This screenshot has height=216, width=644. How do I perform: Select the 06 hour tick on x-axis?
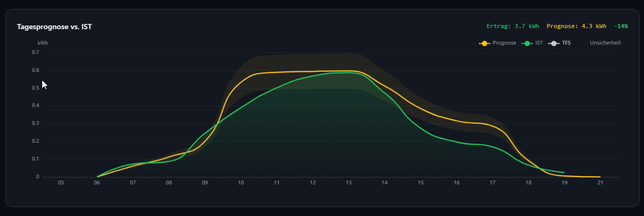click(x=97, y=183)
